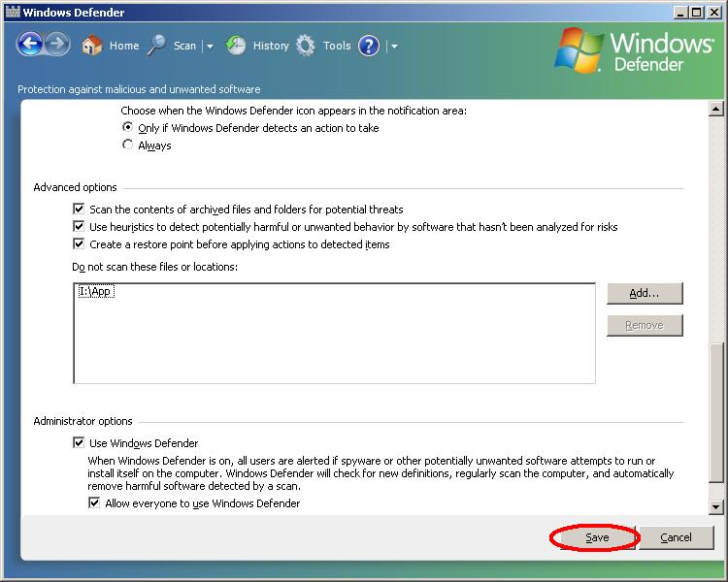Click the Windows Defender title bar icon
This screenshot has height=582, width=728.
point(12,13)
